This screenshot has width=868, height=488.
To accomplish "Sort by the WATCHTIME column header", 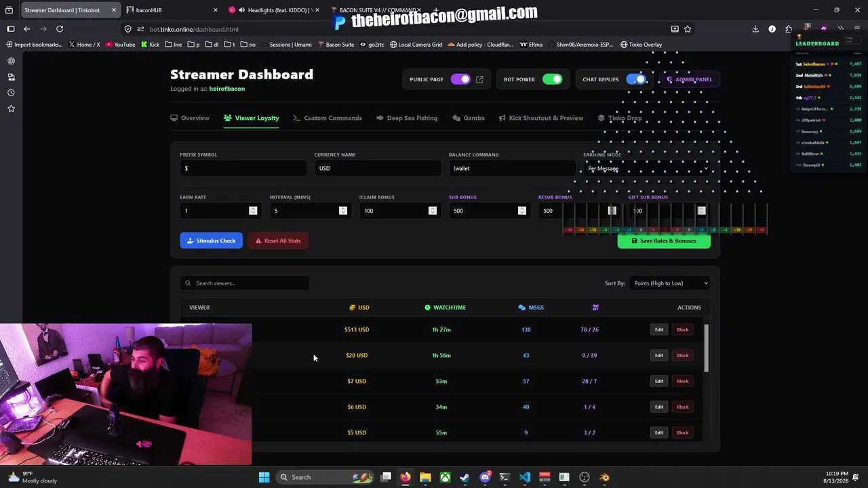I will click(445, 308).
